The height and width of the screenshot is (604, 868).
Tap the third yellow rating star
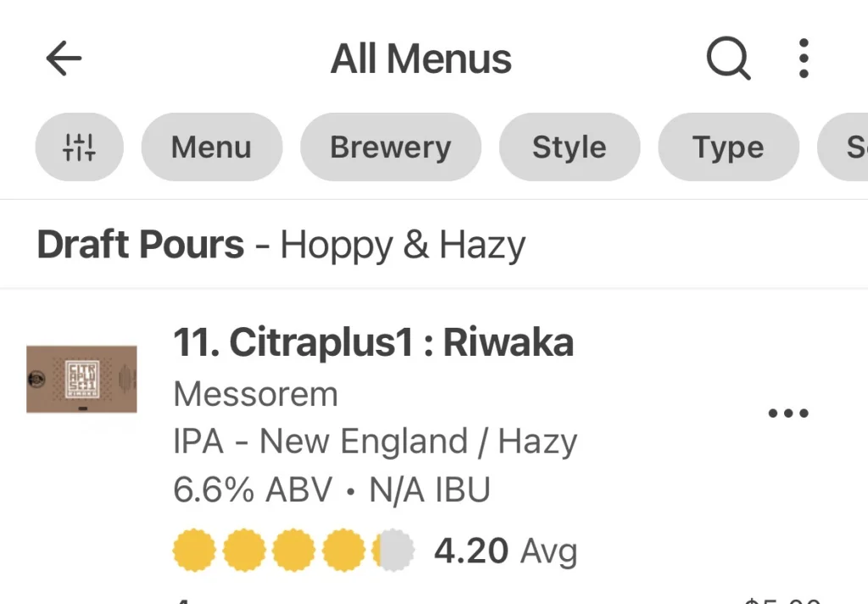point(293,551)
